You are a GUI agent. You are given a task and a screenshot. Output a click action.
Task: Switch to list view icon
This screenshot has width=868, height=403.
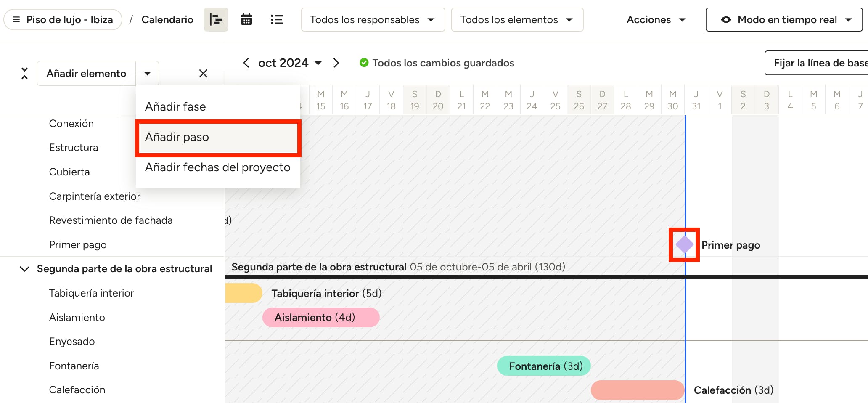point(276,20)
